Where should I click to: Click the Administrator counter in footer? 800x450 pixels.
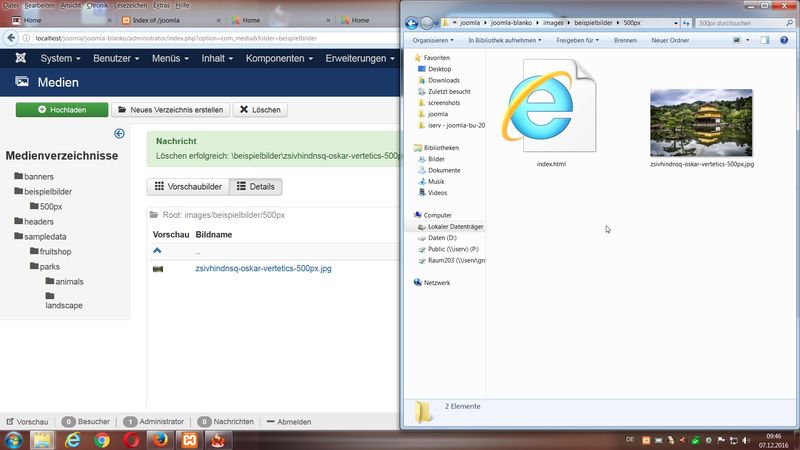click(x=154, y=422)
